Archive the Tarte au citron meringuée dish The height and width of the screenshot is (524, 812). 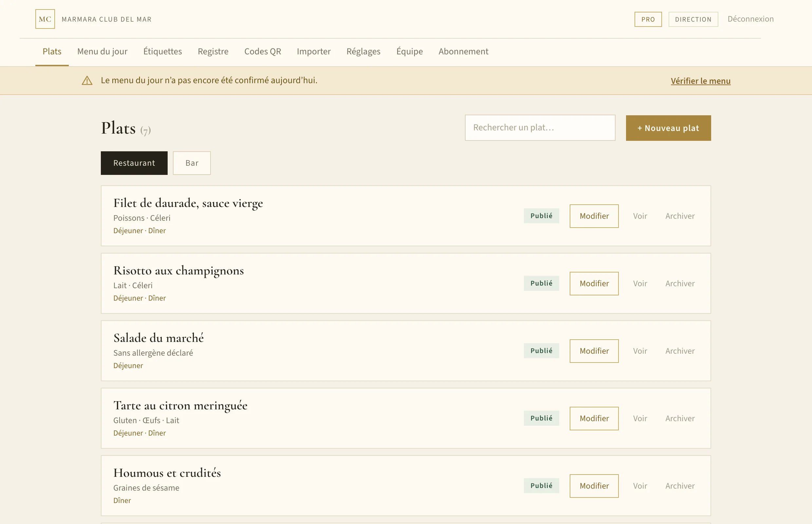[680, 419]
